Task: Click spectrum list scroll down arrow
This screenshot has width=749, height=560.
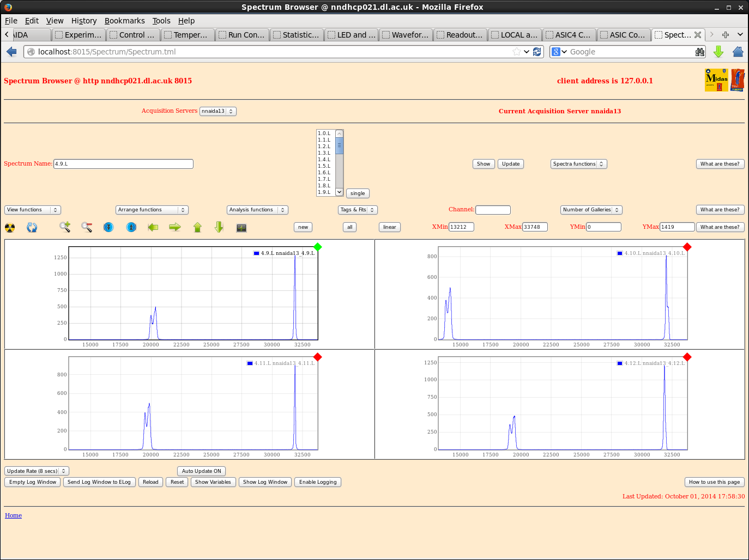Action: point(340,192)
